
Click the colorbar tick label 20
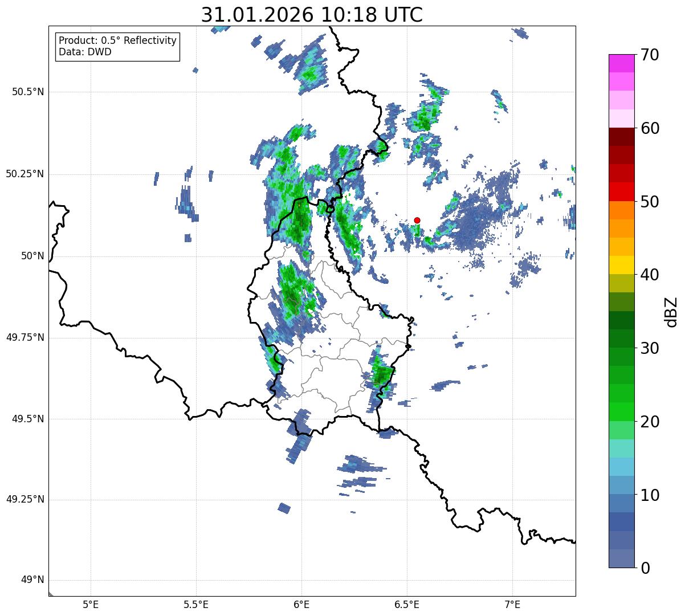tap(650, 422)
